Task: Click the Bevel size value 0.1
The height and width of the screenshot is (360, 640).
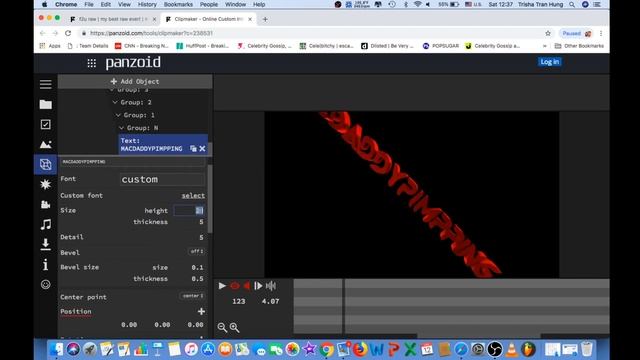Action: [197, 267]
